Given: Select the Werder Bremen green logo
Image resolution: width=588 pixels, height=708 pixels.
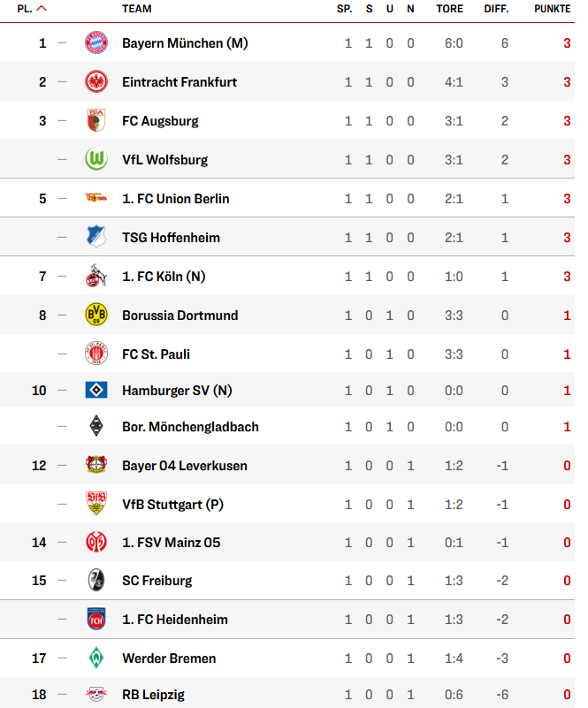Looking at the screenshot, I should [96, 658].
